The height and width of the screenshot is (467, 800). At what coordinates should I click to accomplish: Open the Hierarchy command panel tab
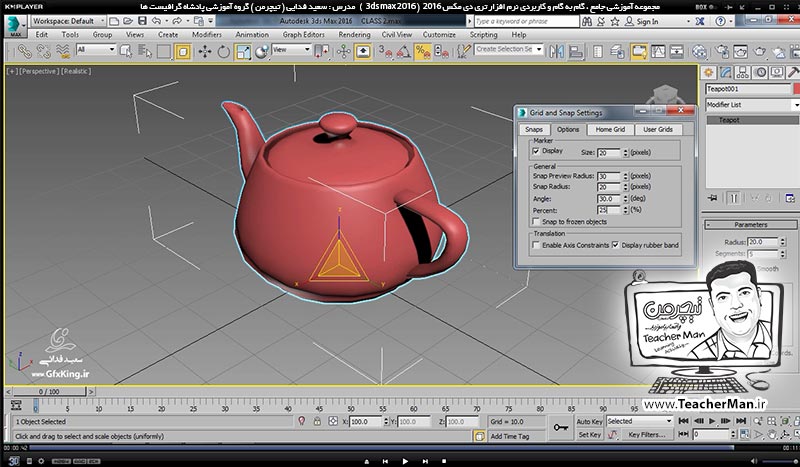pos(743,72)
